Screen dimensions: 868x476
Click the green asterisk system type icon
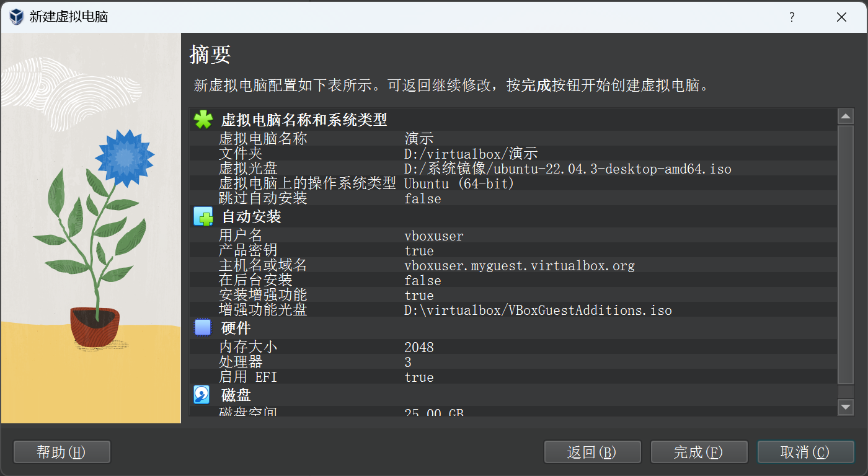pyautogui.click(x=203, y=120)
